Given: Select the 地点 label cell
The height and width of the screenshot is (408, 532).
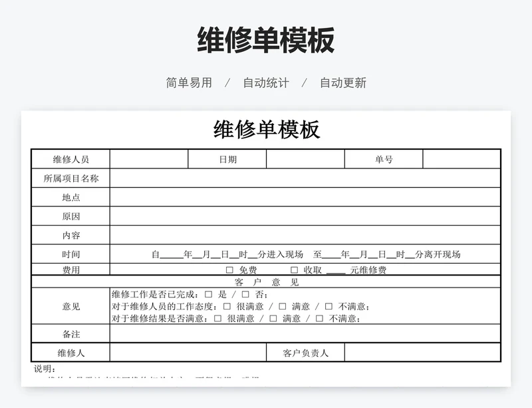Looking at the screenshot, I should tap(71, 197).
